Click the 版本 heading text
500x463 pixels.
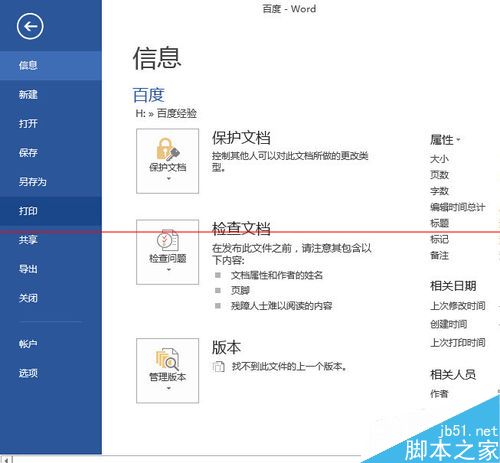coord(226,347)
